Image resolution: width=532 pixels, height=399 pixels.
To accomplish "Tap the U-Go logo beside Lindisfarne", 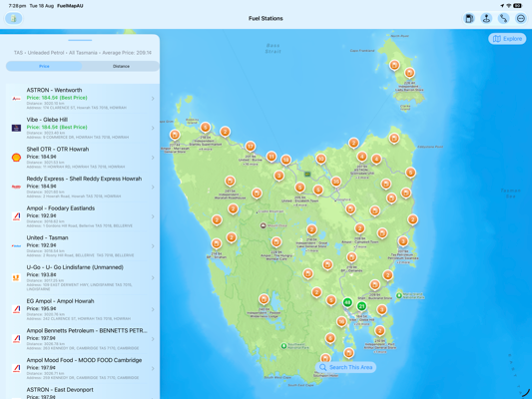I will click(16, 277).
